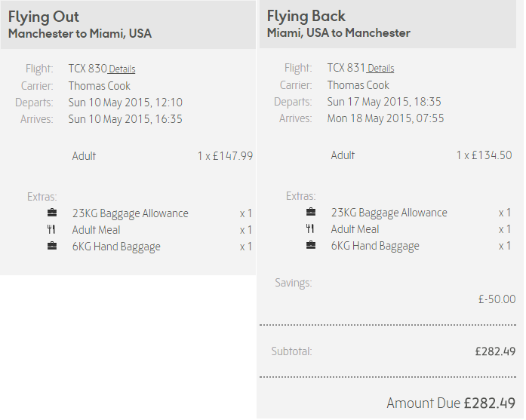Click Miami, USA to Manchester route title
The width and height of the screenshot is (526, 420).
point(339,33)
